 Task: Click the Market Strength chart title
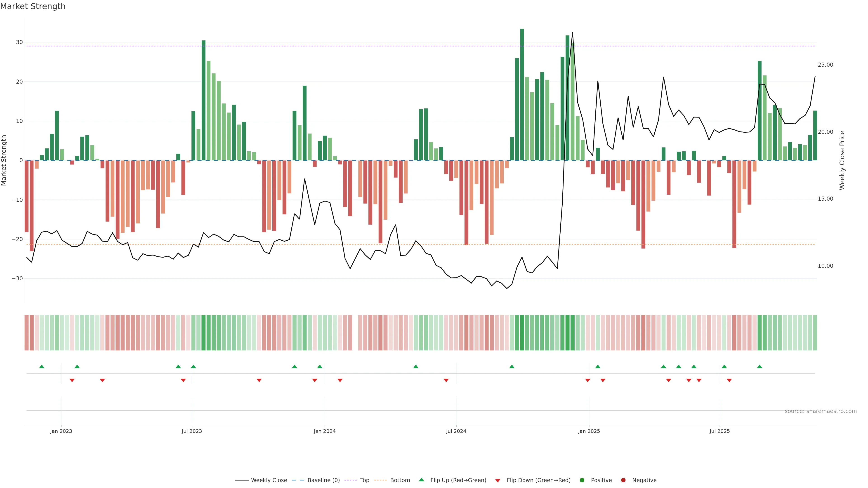[x=33, y=6]
